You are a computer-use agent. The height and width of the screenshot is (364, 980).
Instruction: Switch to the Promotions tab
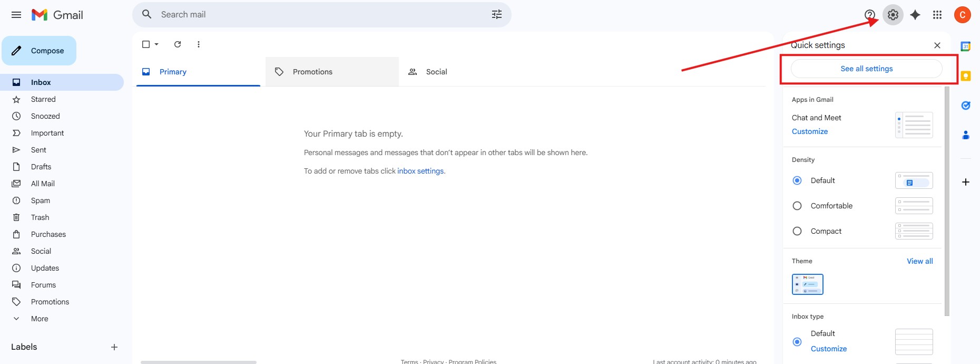coord(312,72)
